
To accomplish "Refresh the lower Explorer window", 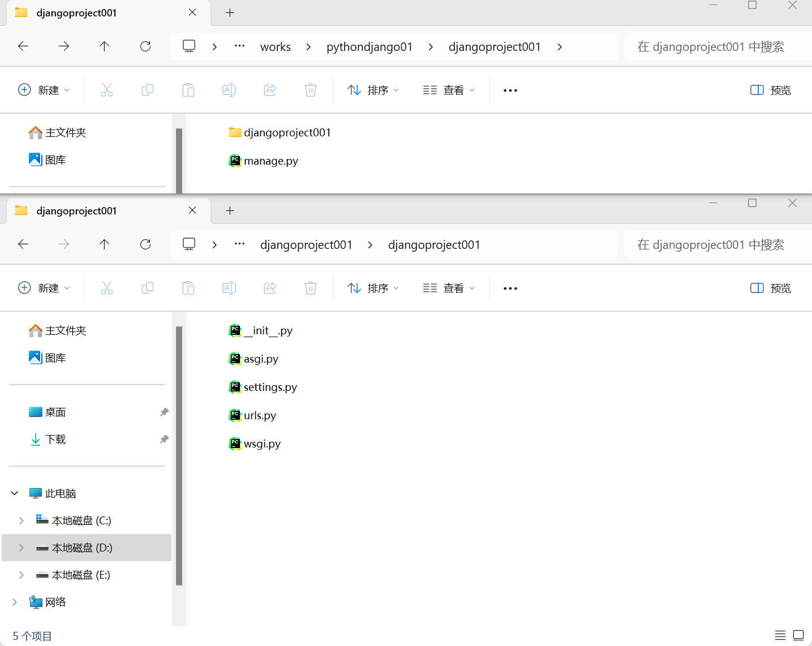I will (145, 244).
